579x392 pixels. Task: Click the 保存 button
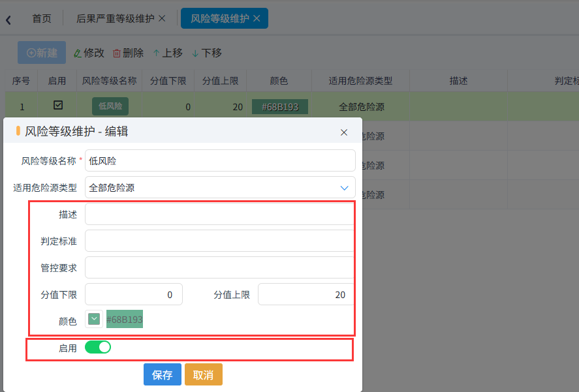coord(163,374)
